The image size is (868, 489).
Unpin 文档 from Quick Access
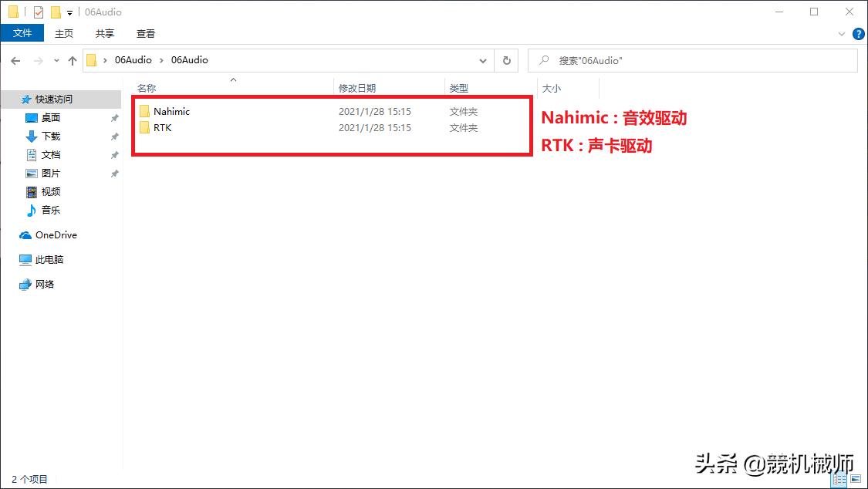(x=114, y=154)
